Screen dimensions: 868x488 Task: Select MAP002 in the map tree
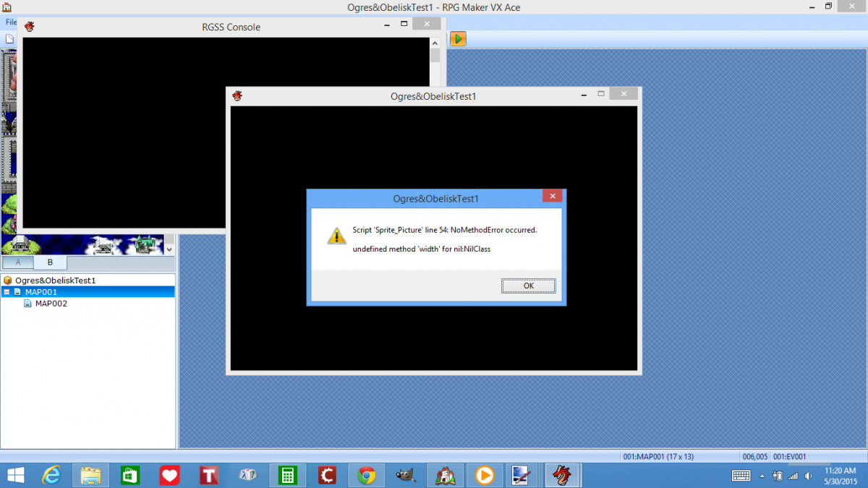51,304
